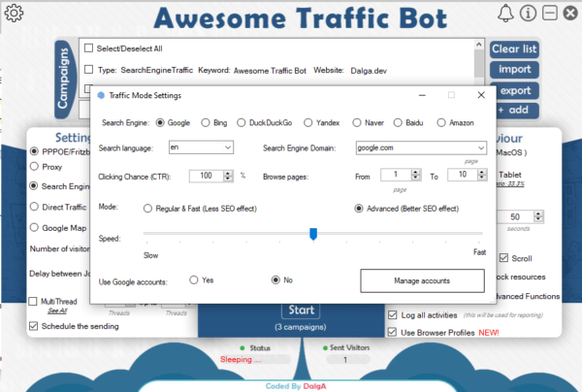The width and height of the screenshot is (582, 392).
Task: Increase Browse pages From value
Action: coord(416,172)
